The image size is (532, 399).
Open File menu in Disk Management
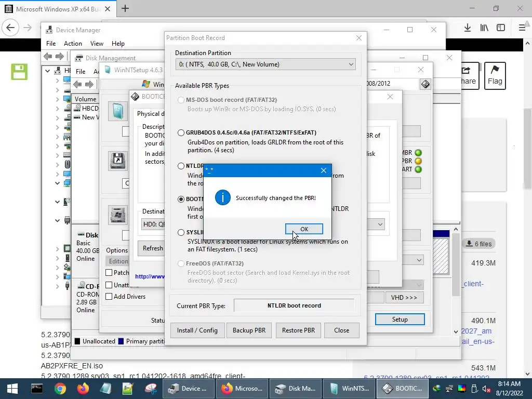click(81, 72)
